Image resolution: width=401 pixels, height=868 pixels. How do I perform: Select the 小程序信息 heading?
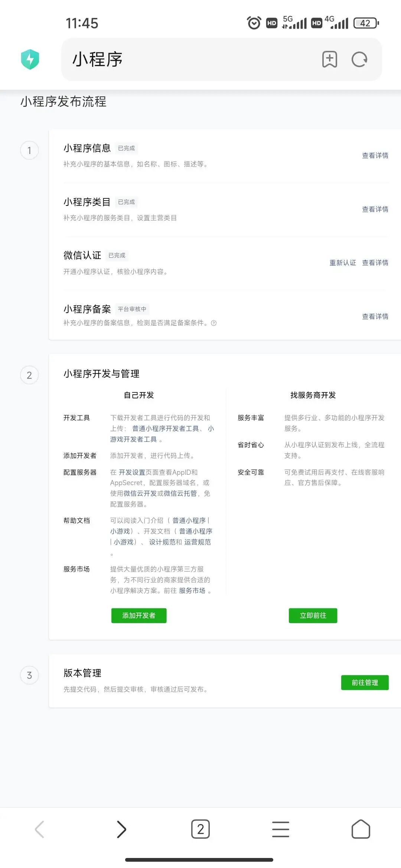(x=87, y=148)
